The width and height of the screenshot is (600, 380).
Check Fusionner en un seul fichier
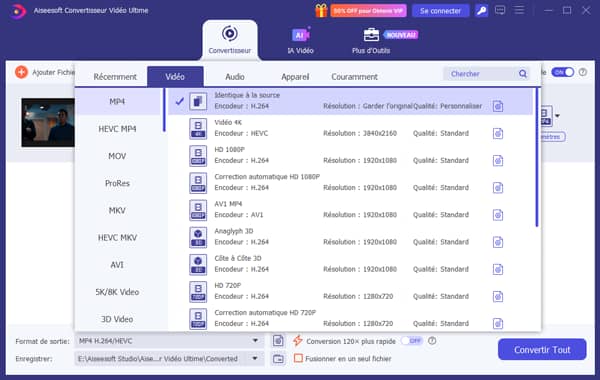298,359
